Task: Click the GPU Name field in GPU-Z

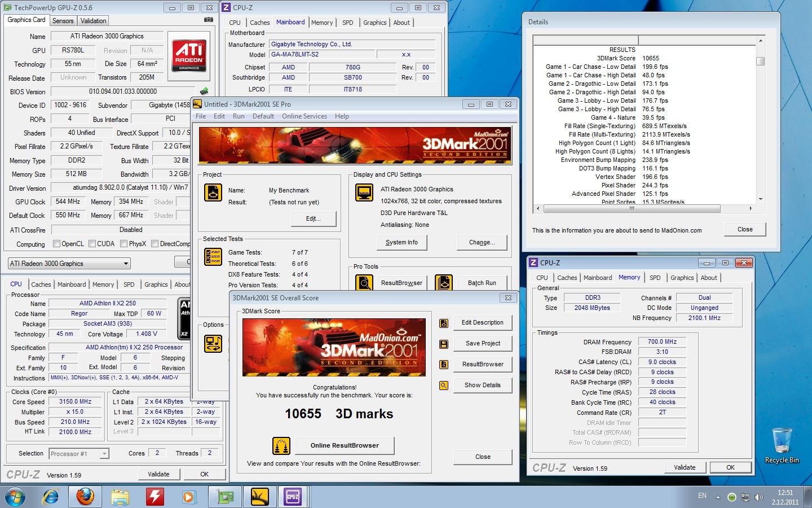Action: (x=107, y=36)
